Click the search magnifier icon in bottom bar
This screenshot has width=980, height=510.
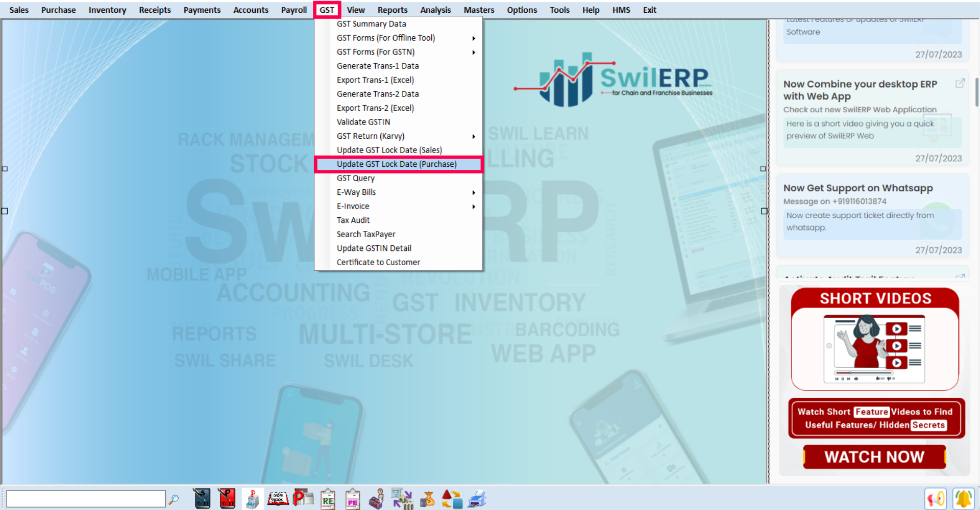point(174,499)
